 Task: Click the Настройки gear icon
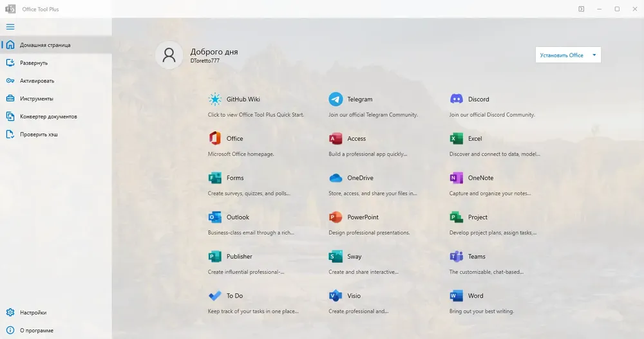click(10, 313)
